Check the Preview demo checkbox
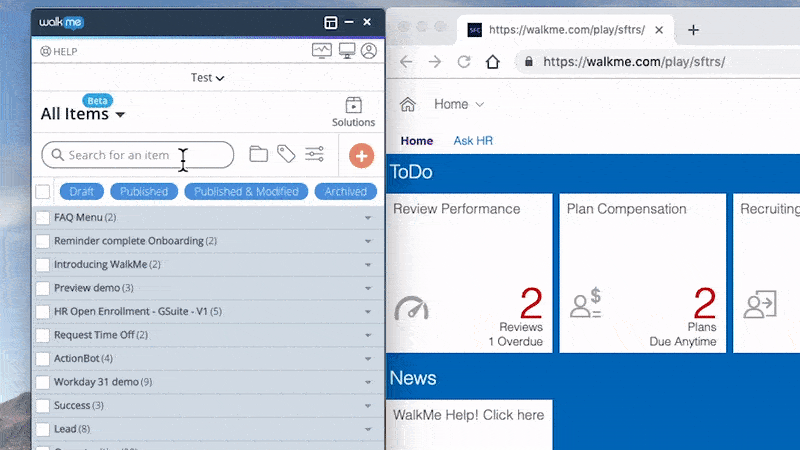Viewport: 800px width, 450px height. [43, 288]
